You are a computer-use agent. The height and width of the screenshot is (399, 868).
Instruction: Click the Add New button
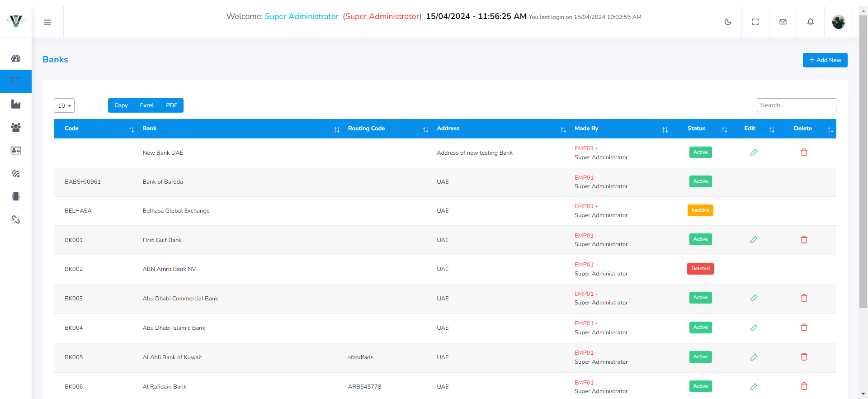point(825,60)
